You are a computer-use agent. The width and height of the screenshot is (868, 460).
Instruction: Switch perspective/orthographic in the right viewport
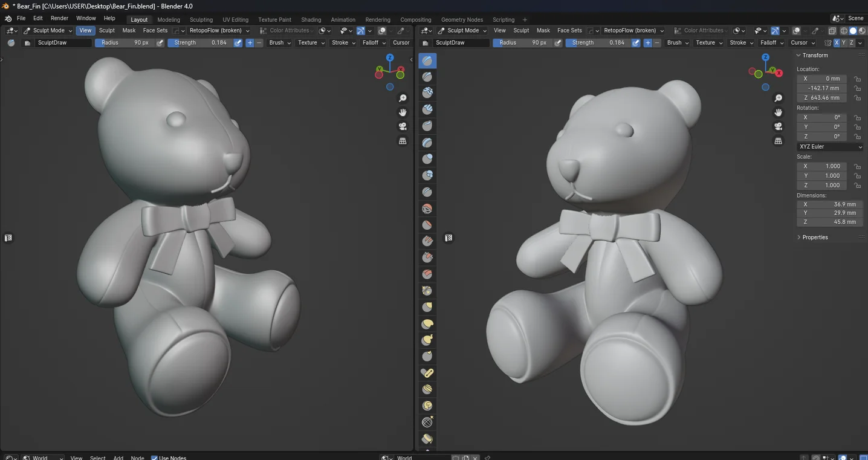(779, 141)
